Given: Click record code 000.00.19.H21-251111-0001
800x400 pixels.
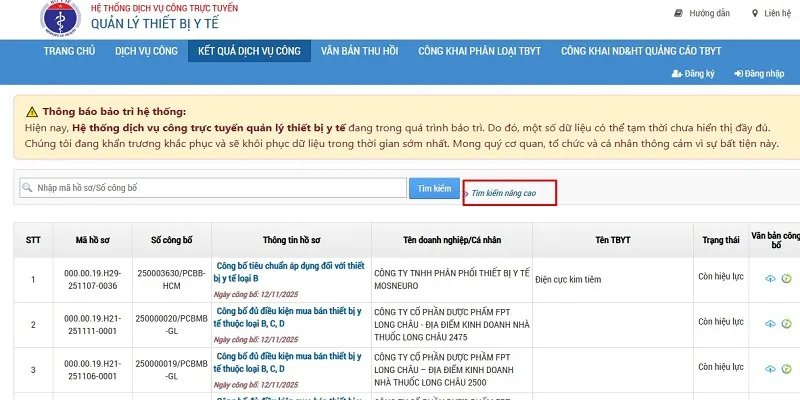Looking at the screenshot, I should coord(92,324).
